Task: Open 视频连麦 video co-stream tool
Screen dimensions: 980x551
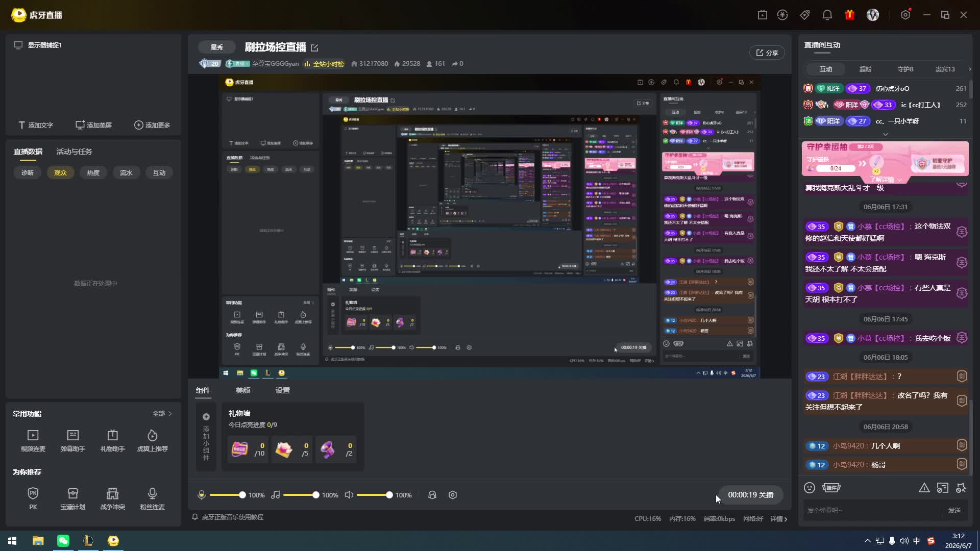Action: coord(33,440)
